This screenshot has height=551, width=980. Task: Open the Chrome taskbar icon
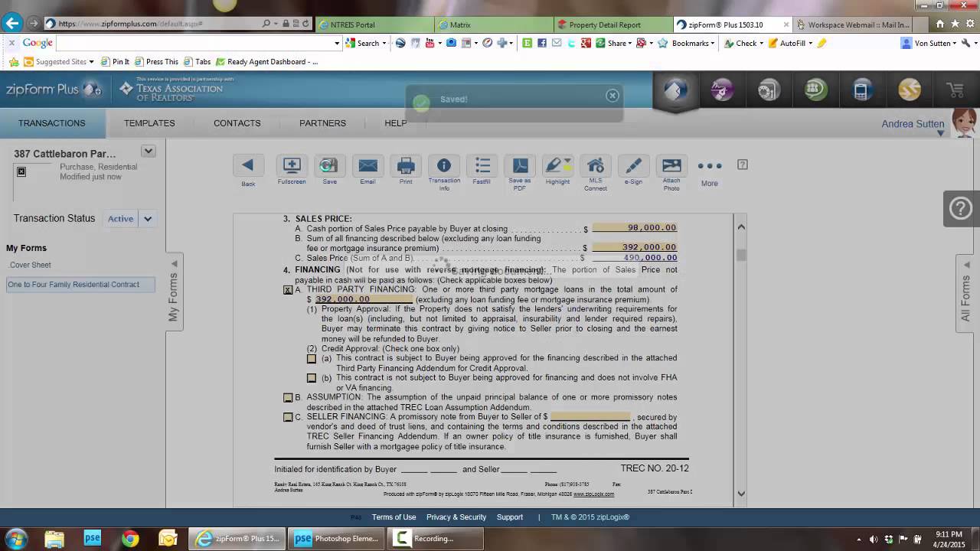coord(130,539)
